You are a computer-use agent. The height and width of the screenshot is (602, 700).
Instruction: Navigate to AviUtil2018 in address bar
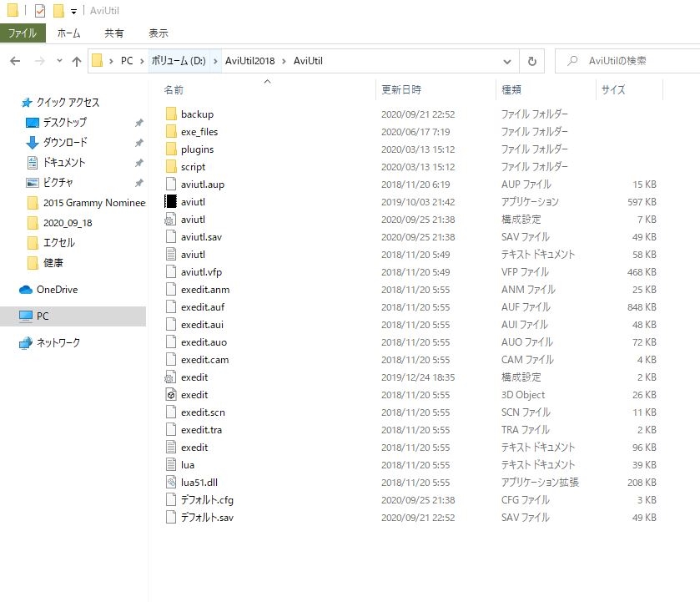tap(250, 61)
